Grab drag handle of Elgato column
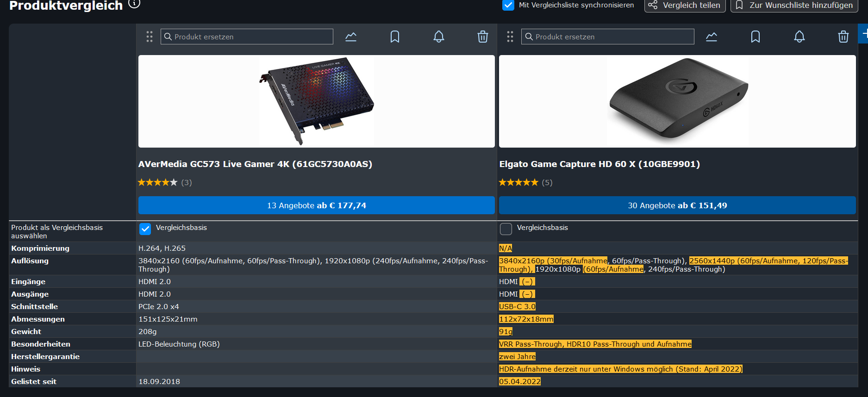The width and height of the screenshot is (868, 397). (510, 37)
